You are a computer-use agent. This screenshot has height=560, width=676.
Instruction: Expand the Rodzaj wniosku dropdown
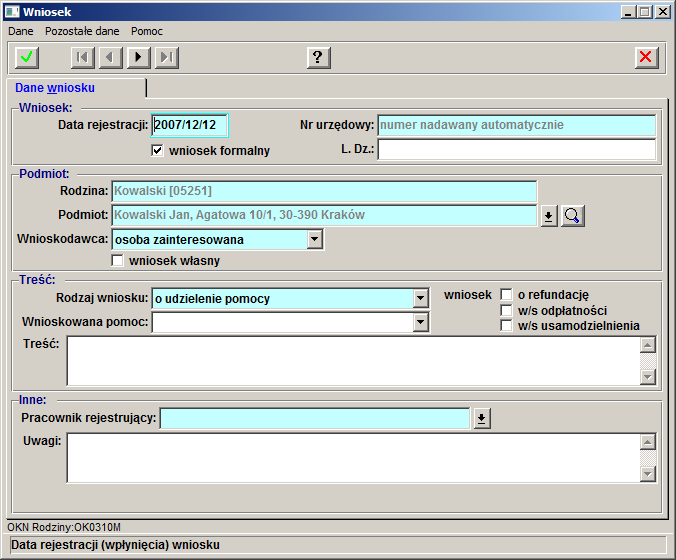pyautogui.click(x=420, y=298)
